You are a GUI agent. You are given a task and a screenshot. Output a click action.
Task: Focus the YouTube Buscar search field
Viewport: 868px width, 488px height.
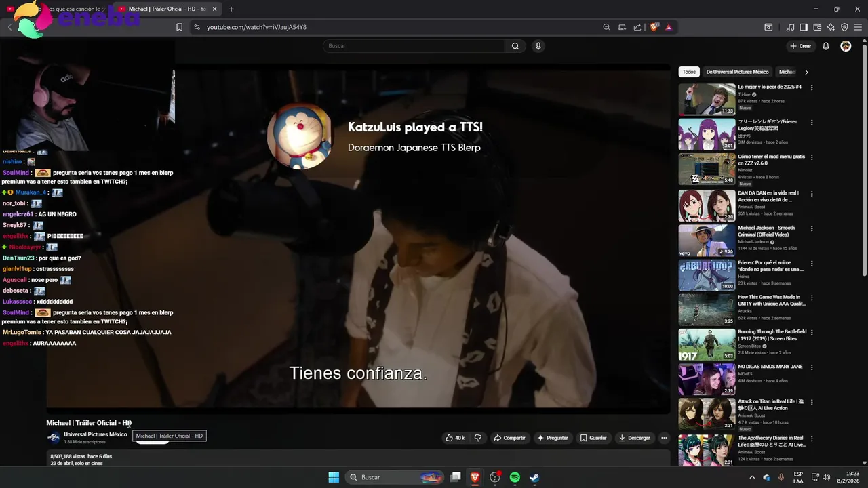click(414, 46)
